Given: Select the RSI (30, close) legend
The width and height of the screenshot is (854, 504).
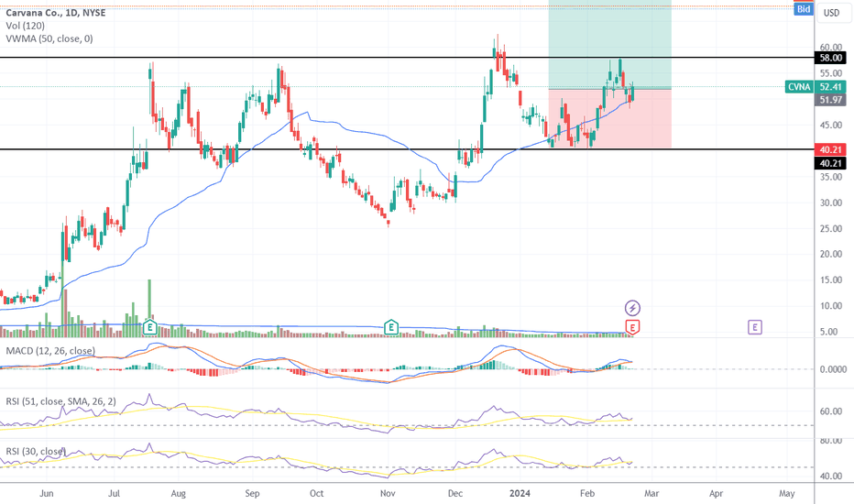Looking at the screenshot, I should pyautogui.click(x=36, y=451).
